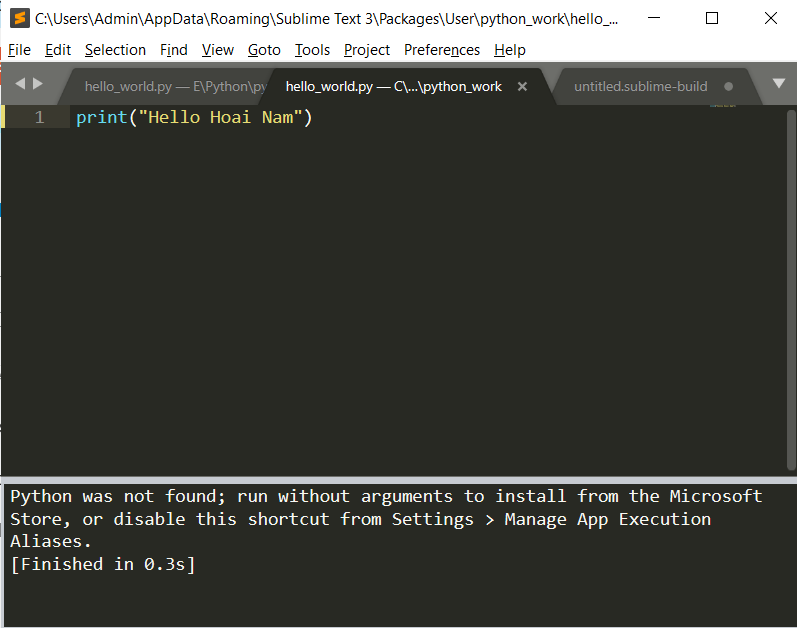Open the Find menu

[x=173, y=50]
